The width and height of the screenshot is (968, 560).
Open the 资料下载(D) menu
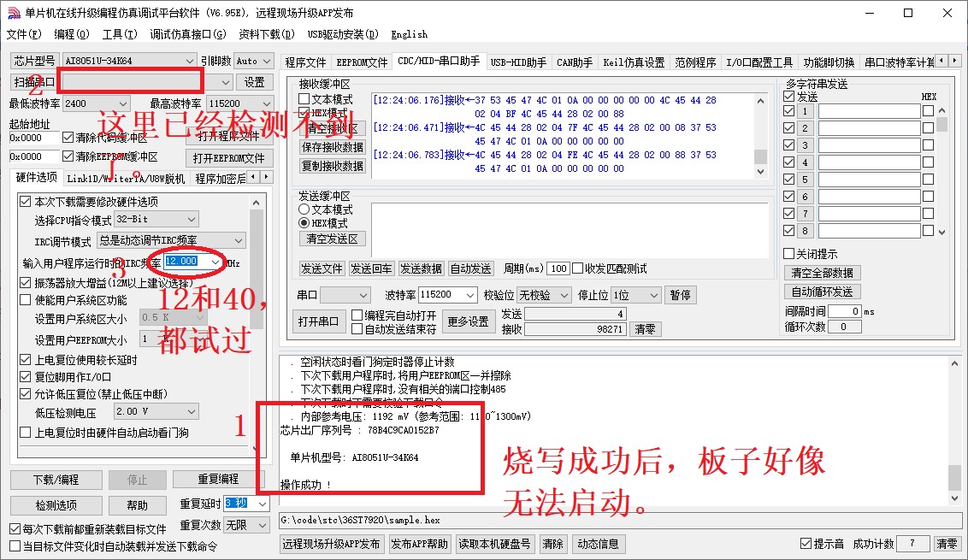267,34
